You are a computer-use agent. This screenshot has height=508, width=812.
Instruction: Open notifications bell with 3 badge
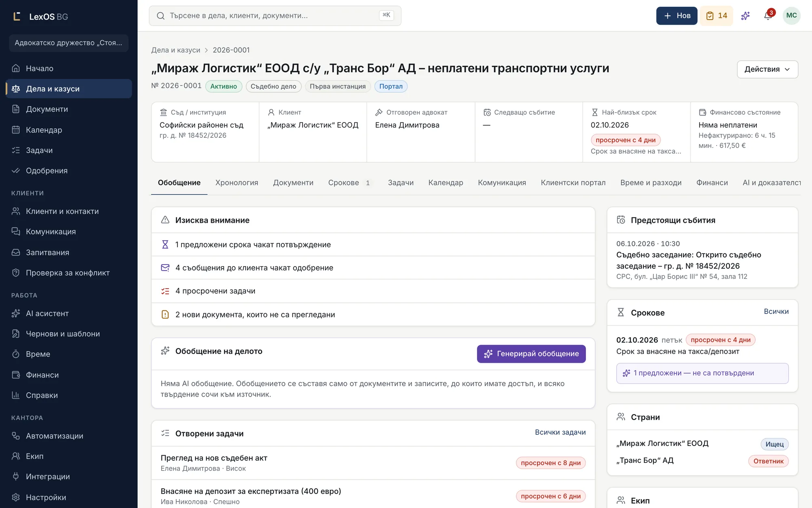tap(768, 16)
